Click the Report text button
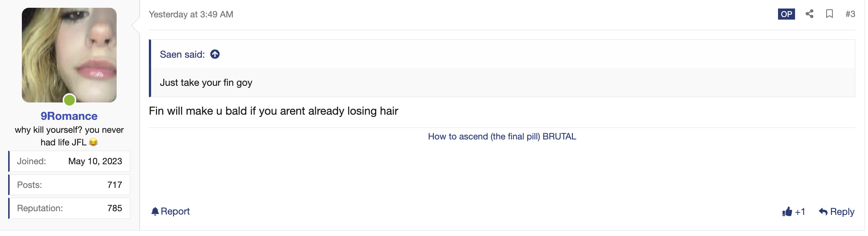868x236 pixels. pyautogui.click(x=175, y=211)
